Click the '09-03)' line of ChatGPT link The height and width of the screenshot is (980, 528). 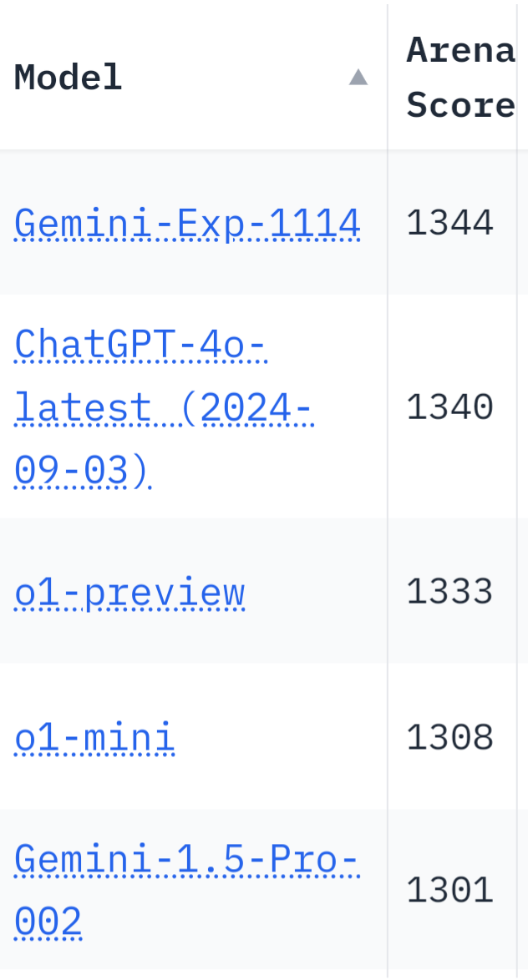81,471
